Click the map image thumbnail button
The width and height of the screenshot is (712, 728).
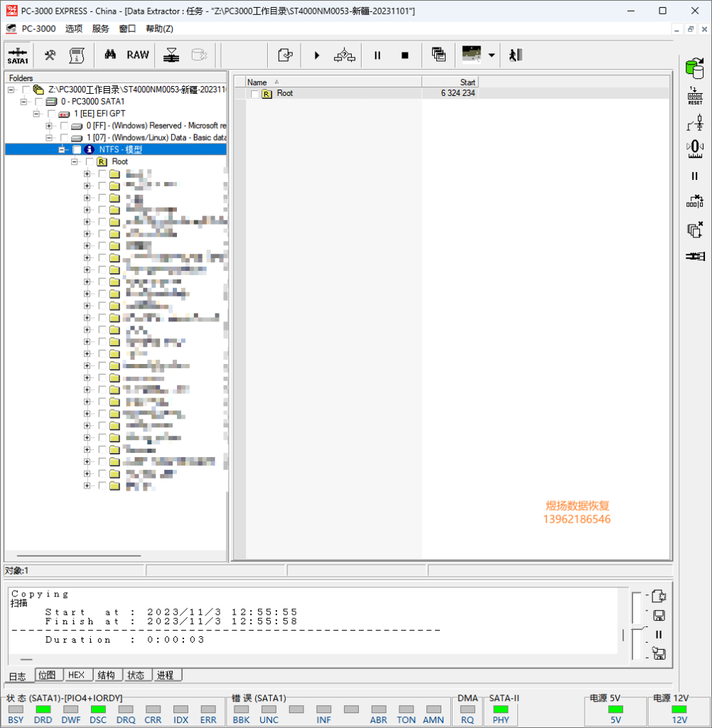[472, 54]
